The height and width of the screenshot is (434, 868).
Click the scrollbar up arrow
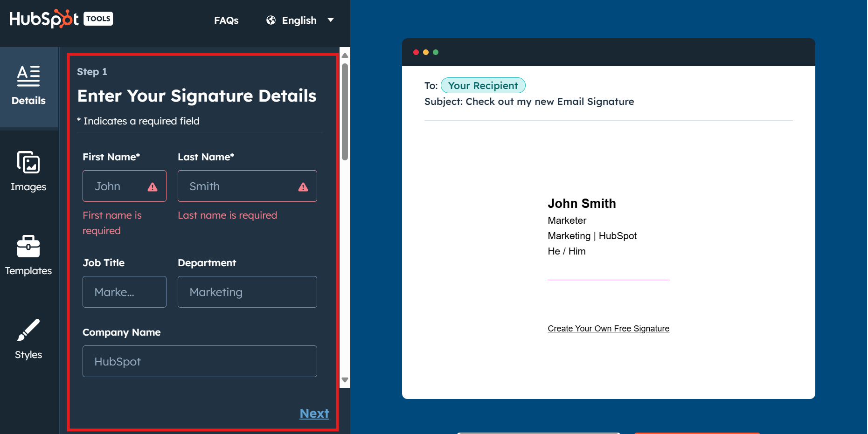pos(344,55)
